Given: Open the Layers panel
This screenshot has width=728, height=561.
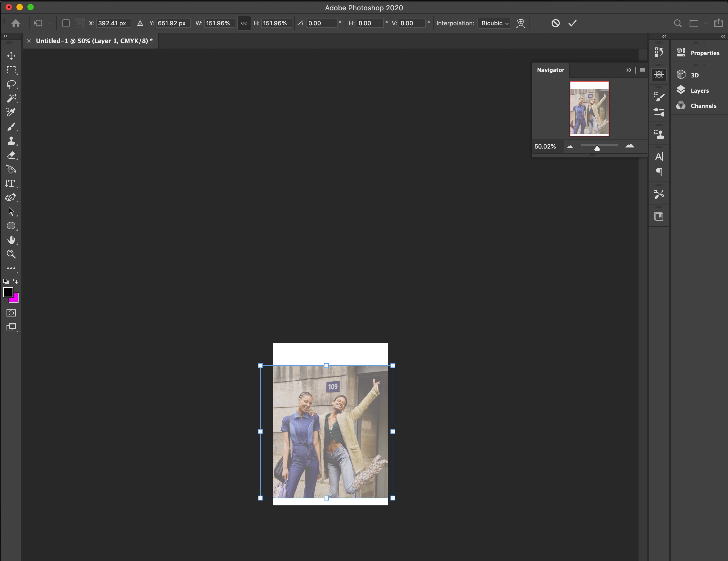Looking at the screenshot, I should coord(700,90).
